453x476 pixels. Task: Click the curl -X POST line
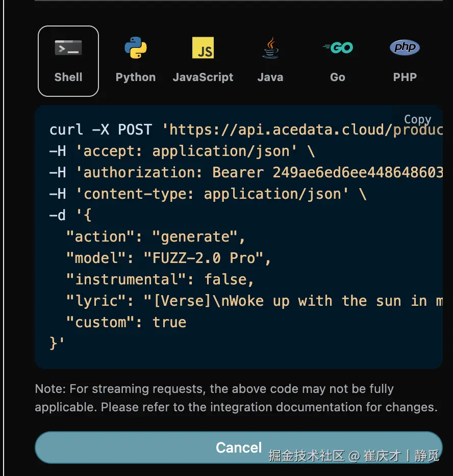(245, 130)
